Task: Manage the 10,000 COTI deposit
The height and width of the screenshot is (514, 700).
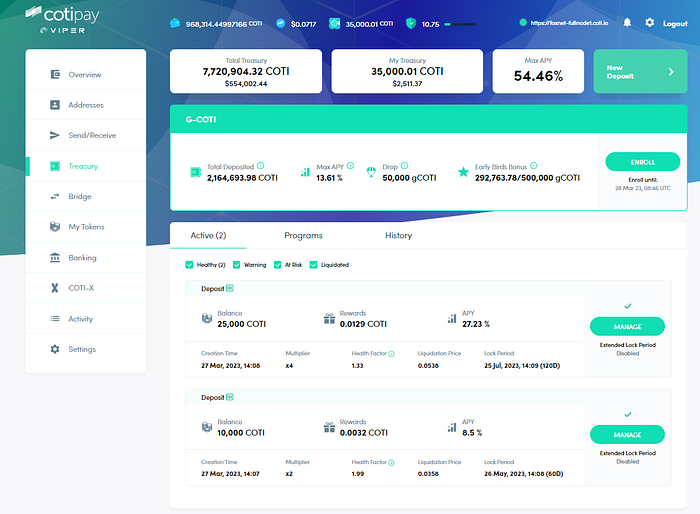Action: (x=627, y=435)
